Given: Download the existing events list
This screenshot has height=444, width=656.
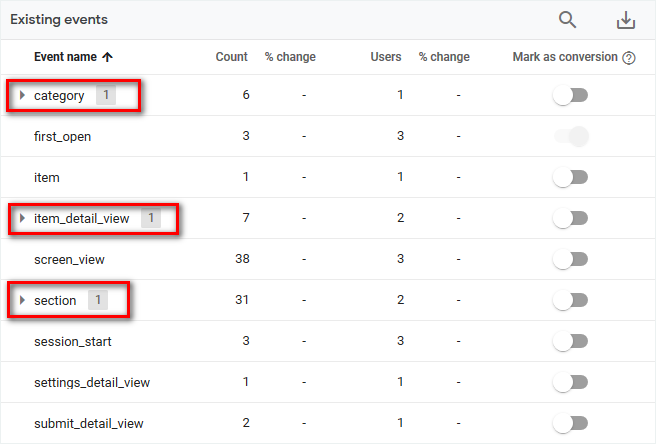Looking at the screenshot, I should [x=626, y=20].
